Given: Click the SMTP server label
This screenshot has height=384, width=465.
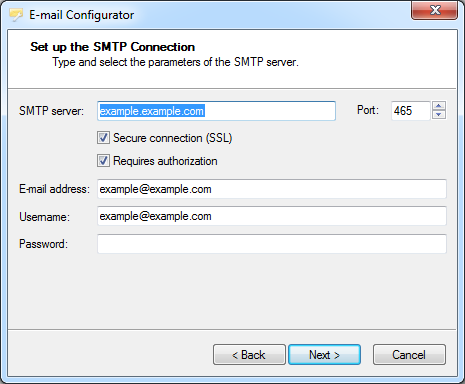Looking at the screenshot, I should pyautogui.click(x=51, y=111).
